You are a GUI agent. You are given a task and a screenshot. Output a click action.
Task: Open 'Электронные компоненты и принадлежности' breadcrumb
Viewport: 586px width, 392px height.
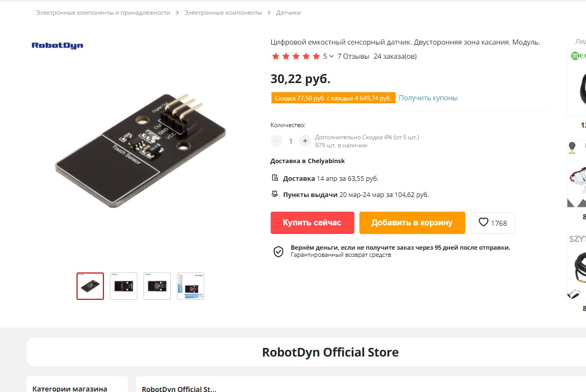(x=103, y=13)
